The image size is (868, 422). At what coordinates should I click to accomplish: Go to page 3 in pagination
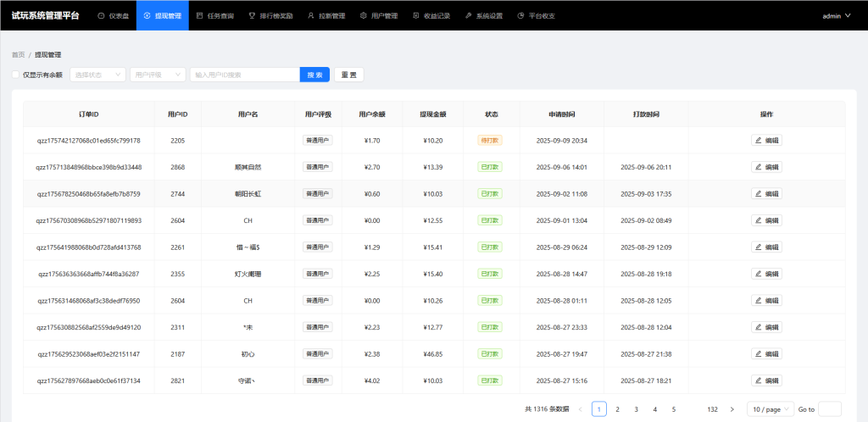(636, 409)
